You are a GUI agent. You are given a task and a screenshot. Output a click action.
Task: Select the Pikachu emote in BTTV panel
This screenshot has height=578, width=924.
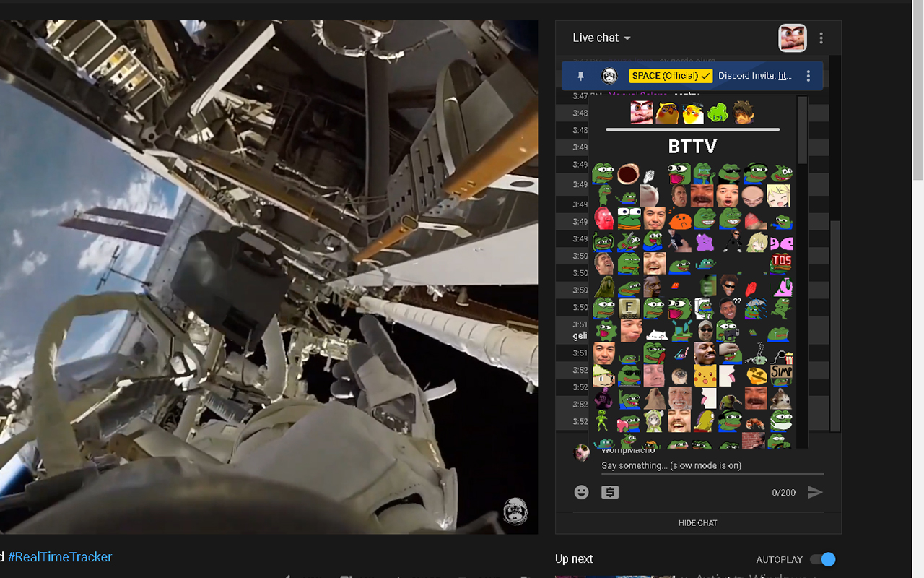pyautogui.click(x=705, y=375)
